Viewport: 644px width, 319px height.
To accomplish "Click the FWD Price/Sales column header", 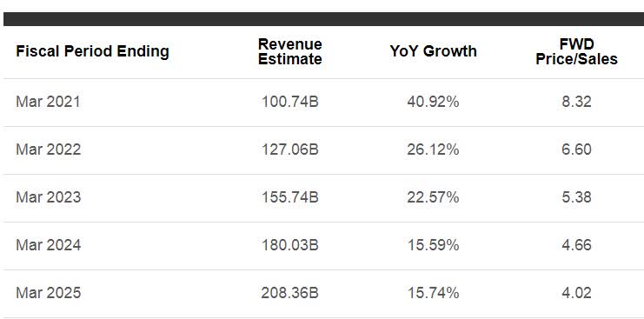I will pos(576,51).
